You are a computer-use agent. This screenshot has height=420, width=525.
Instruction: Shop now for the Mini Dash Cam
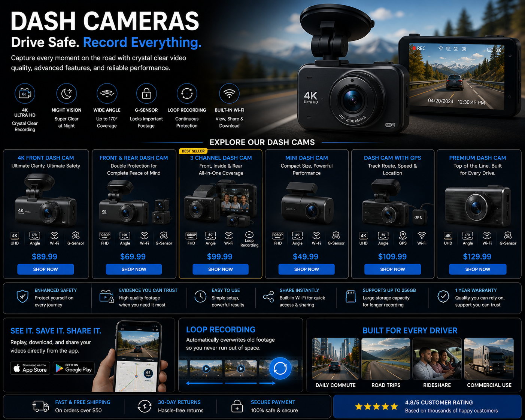pyautogui.click(x=306, y=269)
